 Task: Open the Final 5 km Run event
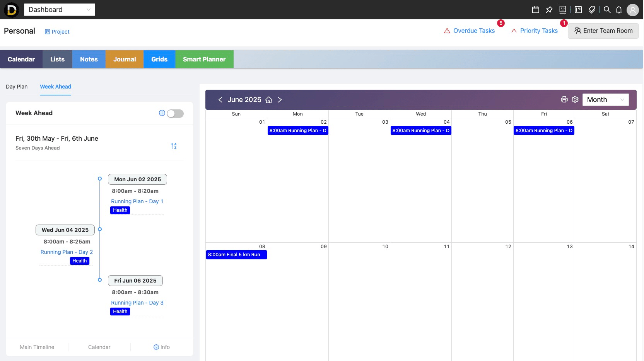coord(236,255)
